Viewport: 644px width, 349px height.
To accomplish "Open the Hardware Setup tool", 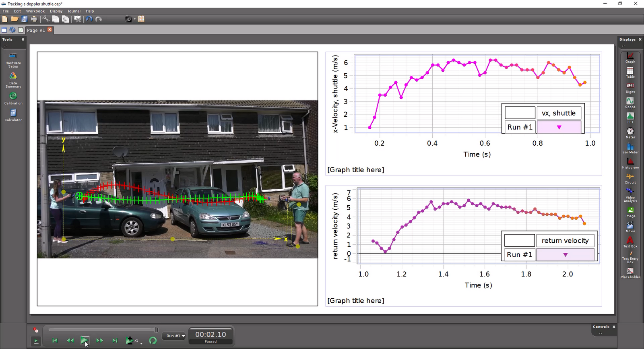I will (x=13, y=59).
